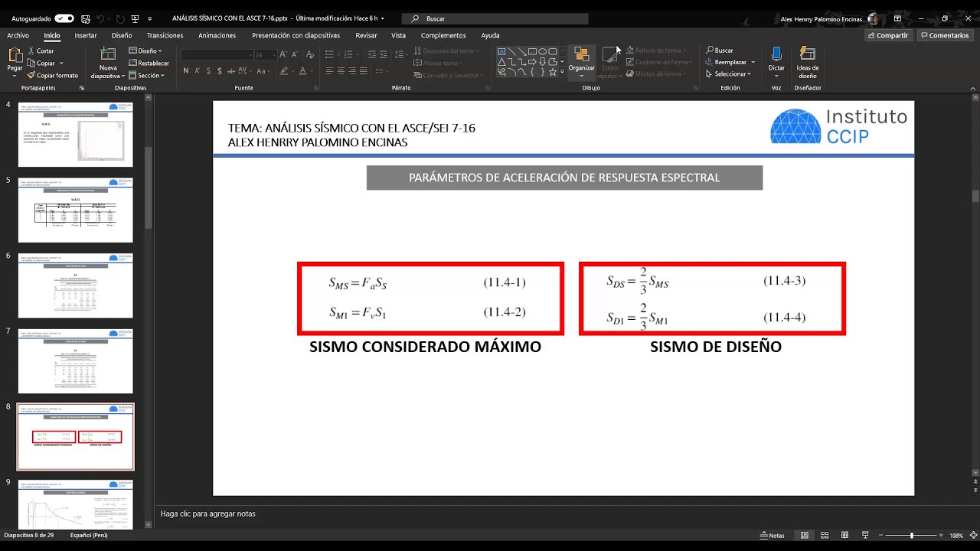The image size is (980, 551).
Task: Decrease font size with smaller A icon
Action: coord(295,54)
